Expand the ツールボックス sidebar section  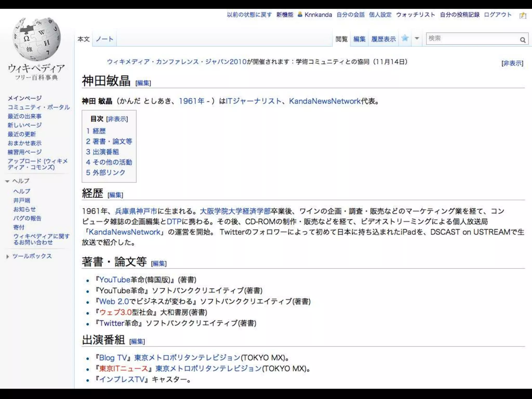8,256
